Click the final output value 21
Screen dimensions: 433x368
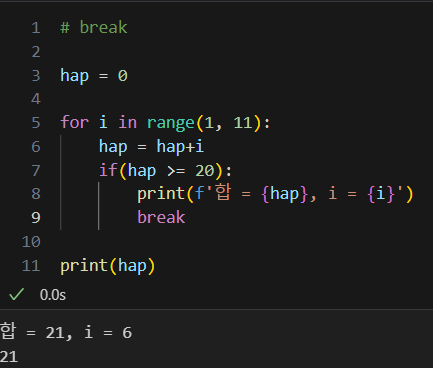(9, 357)
